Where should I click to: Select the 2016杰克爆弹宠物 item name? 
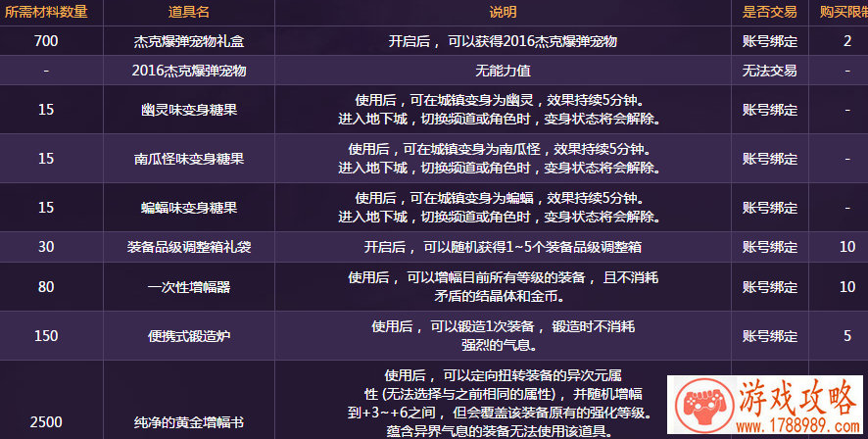[x=189, y=72]
